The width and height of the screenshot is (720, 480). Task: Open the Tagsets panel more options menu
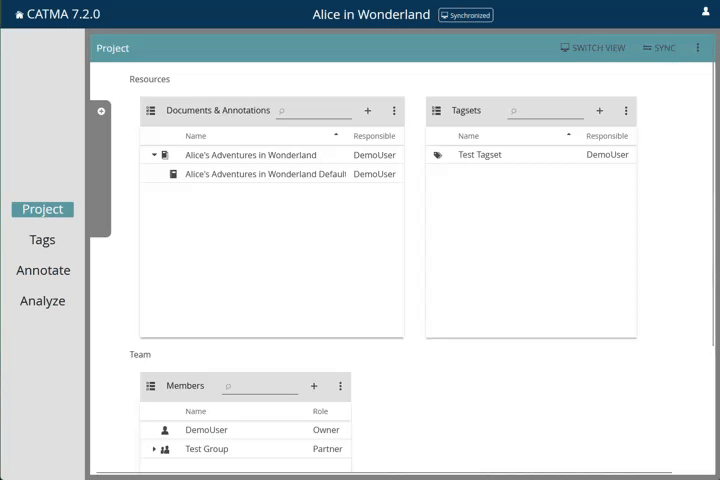click(x=626, y=111)
